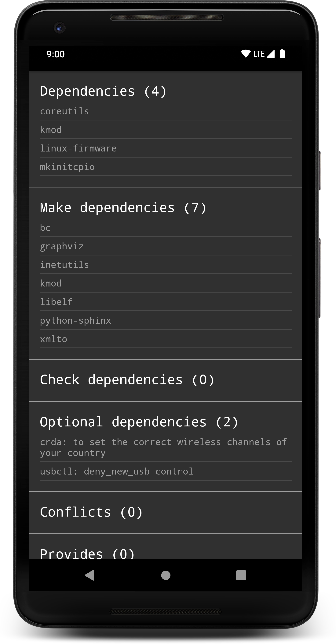Open inetutils make dependency
This screenshot has height=644, width=336.
click(x=166, y=265)
